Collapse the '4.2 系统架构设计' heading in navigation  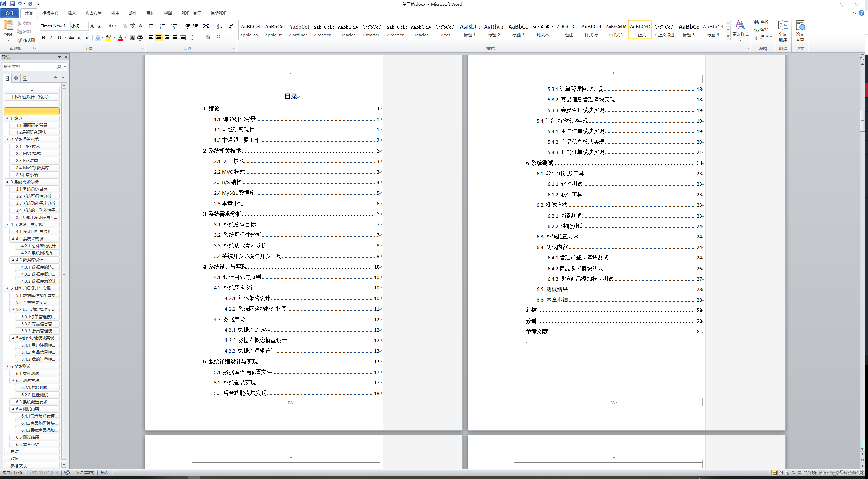[x=13, y=238]
